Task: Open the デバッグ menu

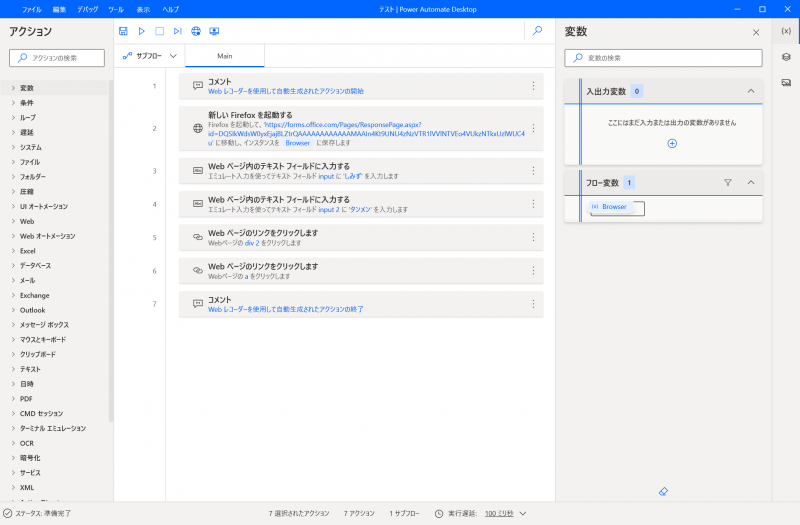Action: click(x=87, y=9)
